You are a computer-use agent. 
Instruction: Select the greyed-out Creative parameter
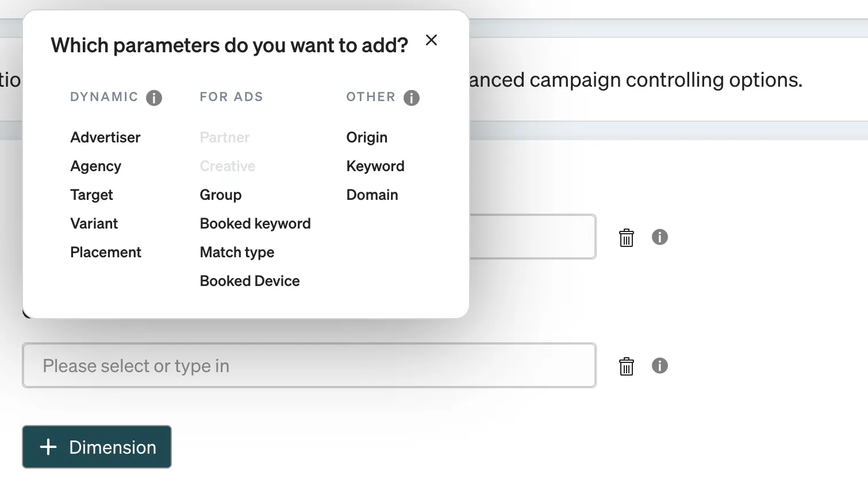(228, 166)
